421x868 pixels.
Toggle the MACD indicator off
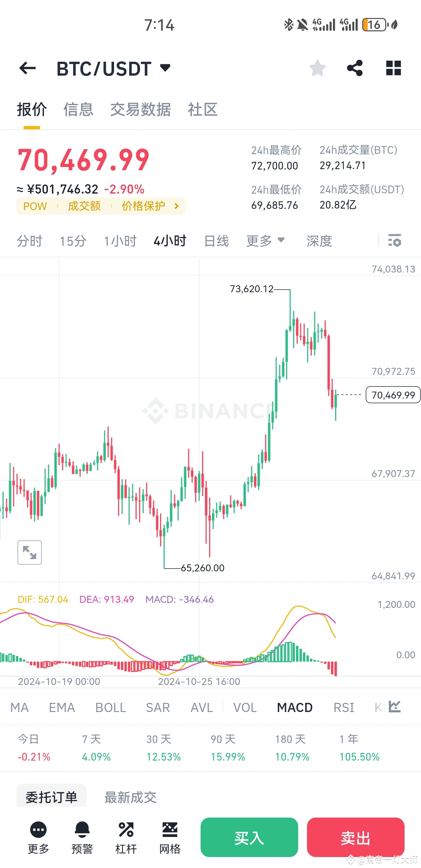pos(295,707)
